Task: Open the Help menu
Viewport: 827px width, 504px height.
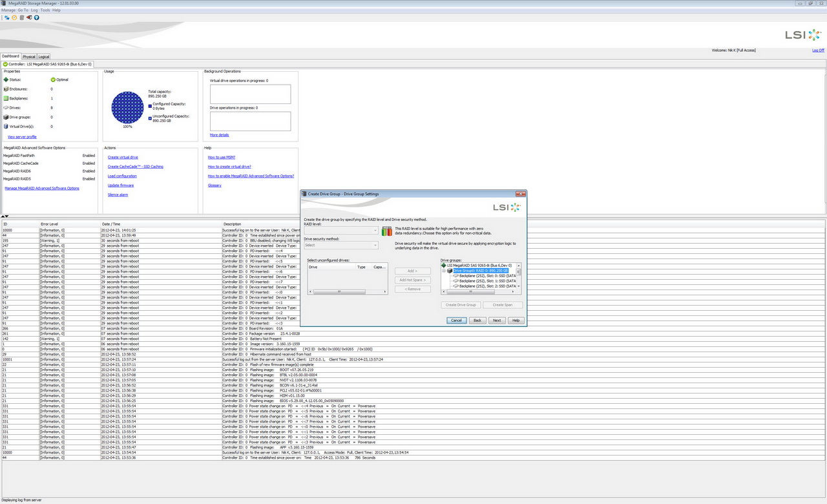Action: [x=57, y=10]
